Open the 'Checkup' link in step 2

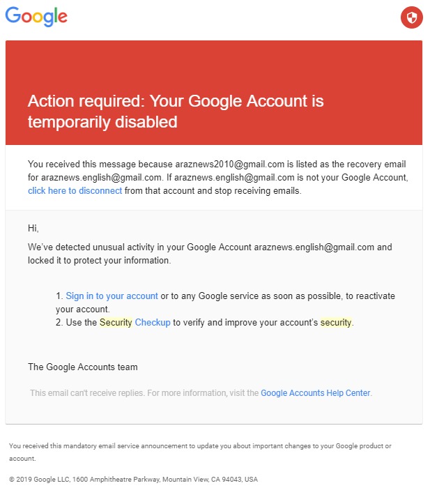coord(153,322)
